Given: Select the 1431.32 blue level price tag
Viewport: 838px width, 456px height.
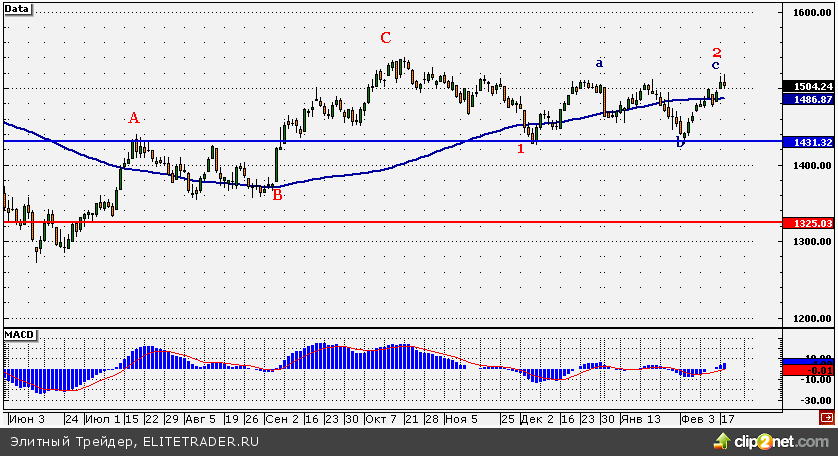Looking at the screenshot, I should 808,143.
